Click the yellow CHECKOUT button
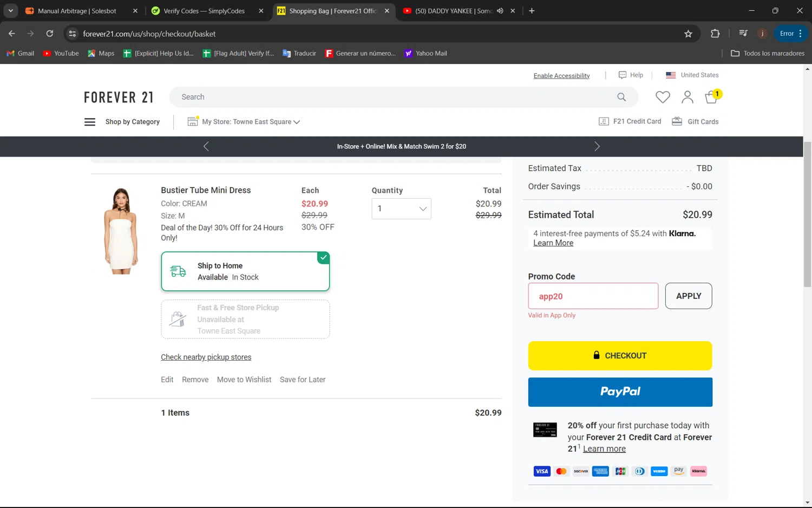This screenshot has height=508, width=812. [620, 356]
